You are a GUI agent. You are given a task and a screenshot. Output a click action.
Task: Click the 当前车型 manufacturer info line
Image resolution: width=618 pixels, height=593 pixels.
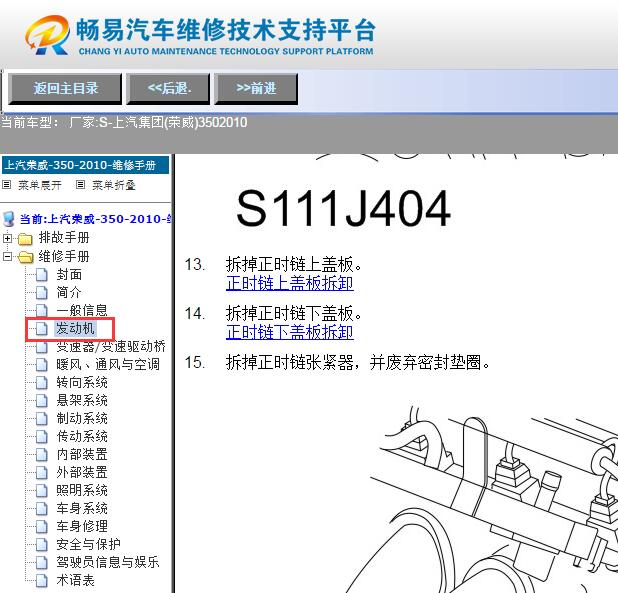click(124, 123)
